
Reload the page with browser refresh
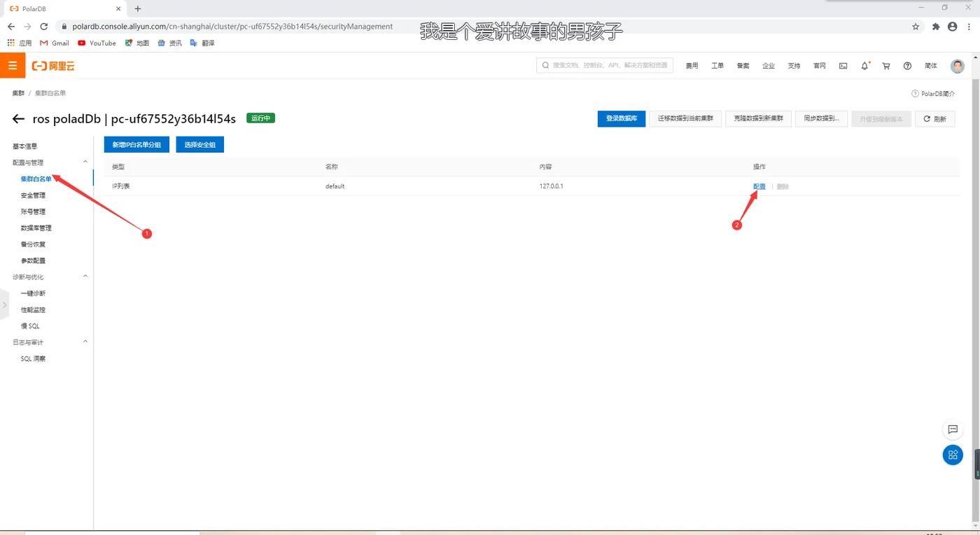(44, 27)
